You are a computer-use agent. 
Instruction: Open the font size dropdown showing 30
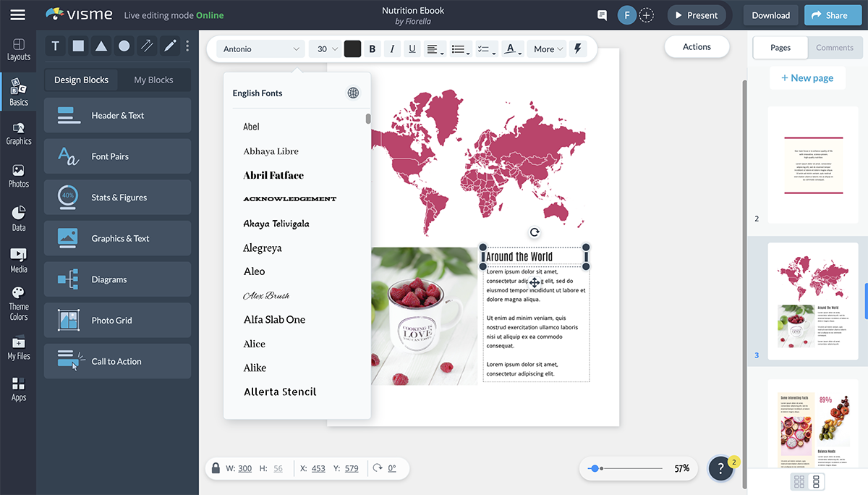coord(325,48)
